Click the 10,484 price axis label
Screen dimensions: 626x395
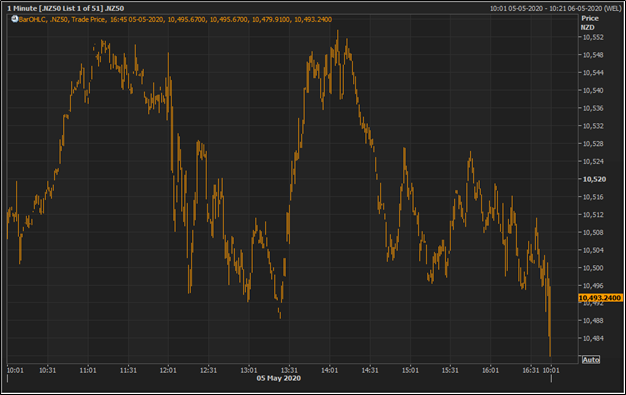[x=593, y=338]
